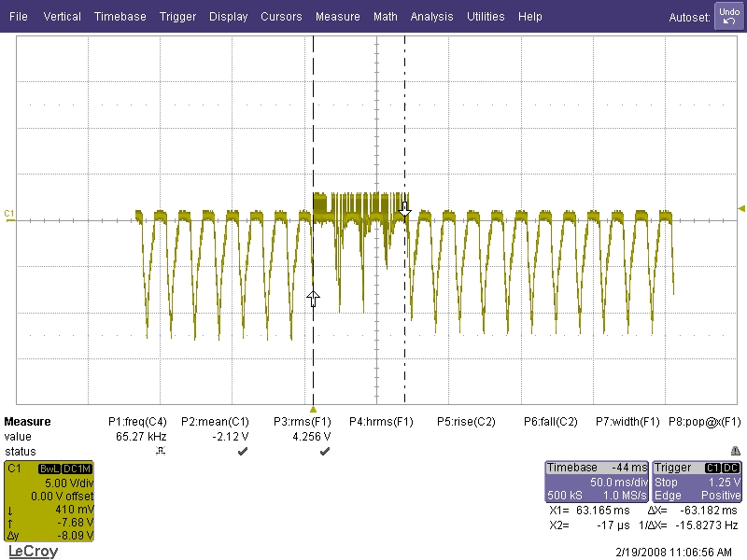
Task: Open the Vertical menu
Action: click(62, 17)
